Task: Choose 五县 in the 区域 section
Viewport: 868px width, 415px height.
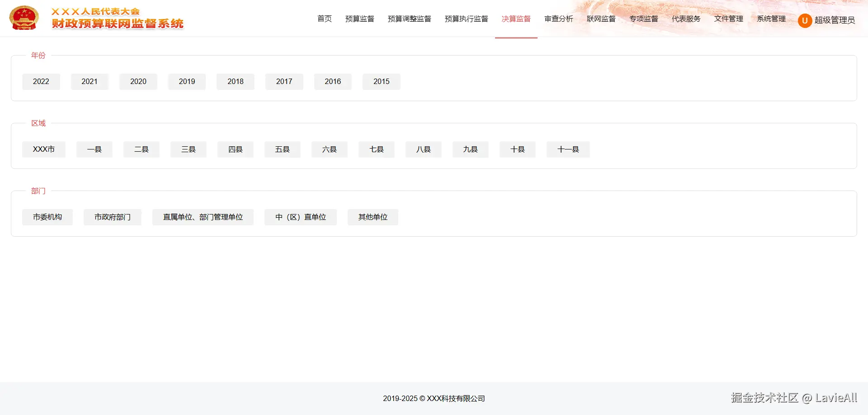Action: click(282, 149)
